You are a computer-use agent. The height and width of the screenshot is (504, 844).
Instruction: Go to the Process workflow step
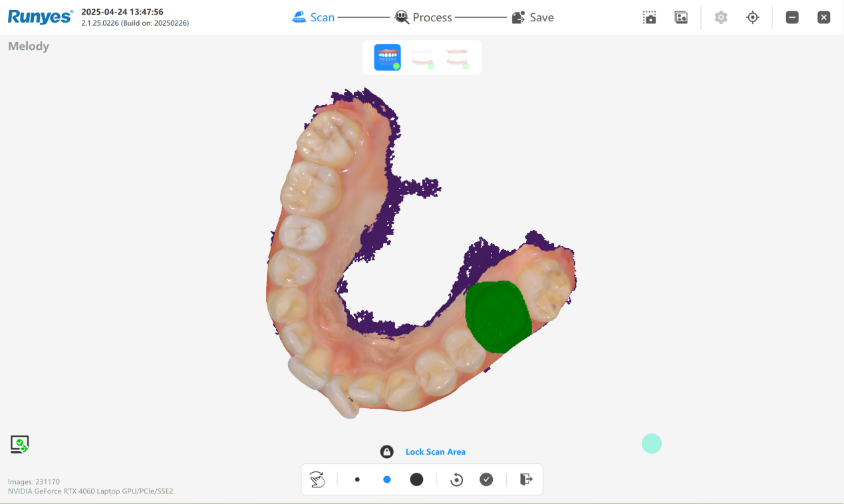tap(423, 17)
